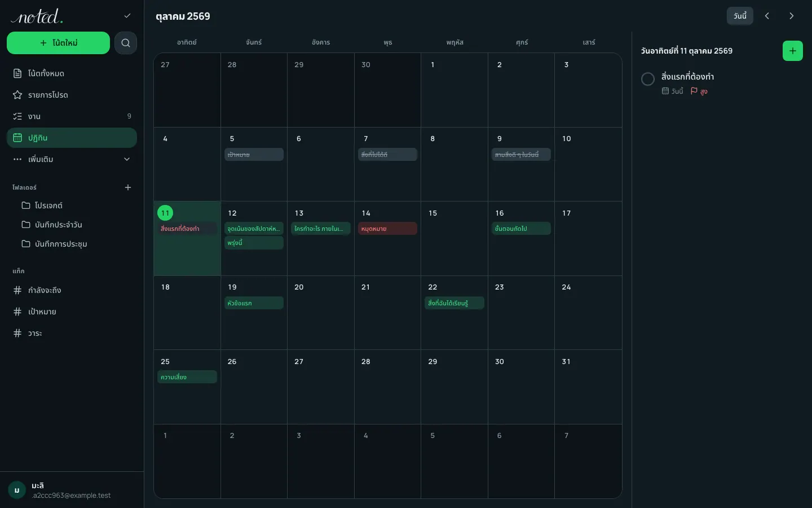Click the green plus add-task button
Screen dimensions: 812x508
[792, 51]
